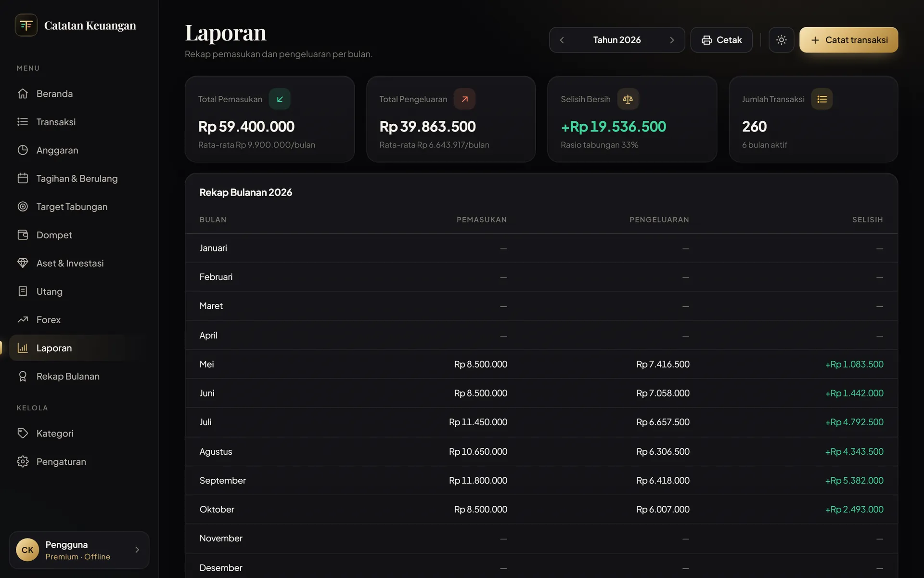Open the Dompet wallet icon
This screenshot has height=578, width=924.
23,235
